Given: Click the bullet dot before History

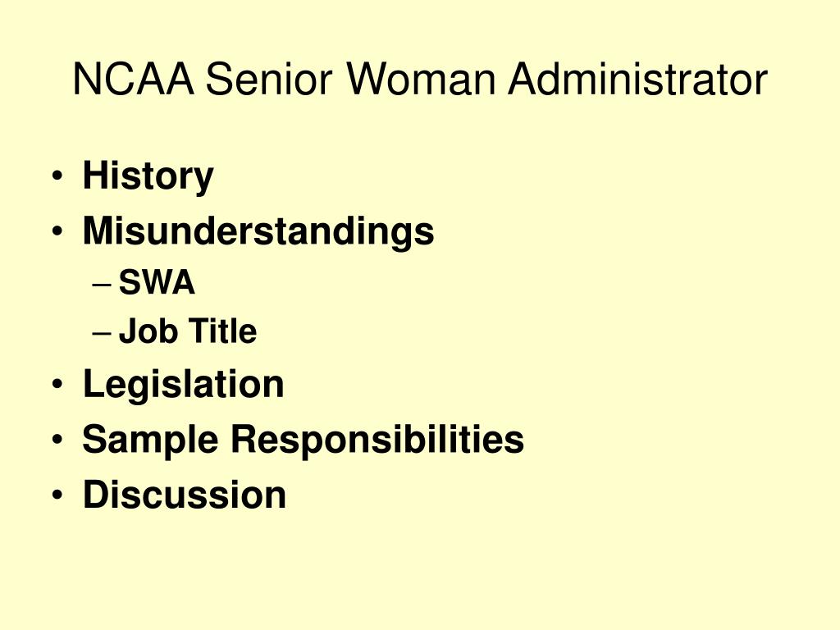Looking at the screenshot, I should coord(57,176).
